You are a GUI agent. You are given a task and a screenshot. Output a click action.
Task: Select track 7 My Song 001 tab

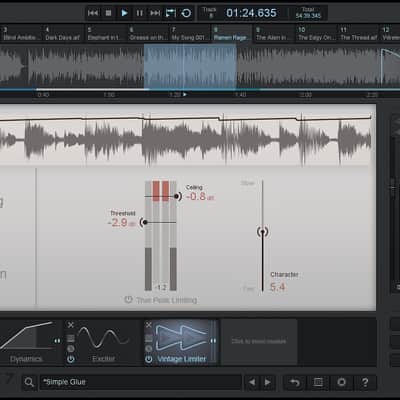[190, 34]
